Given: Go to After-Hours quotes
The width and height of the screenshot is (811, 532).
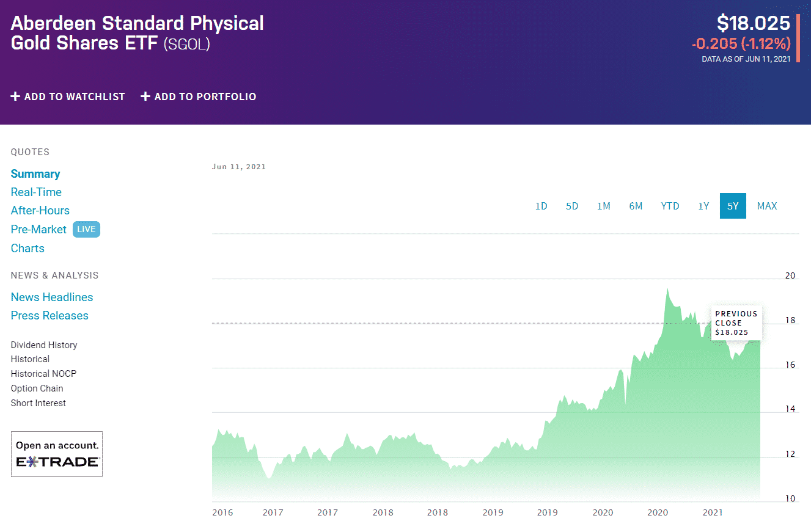Looking at the screenshot, I should (x=40, y=210).
